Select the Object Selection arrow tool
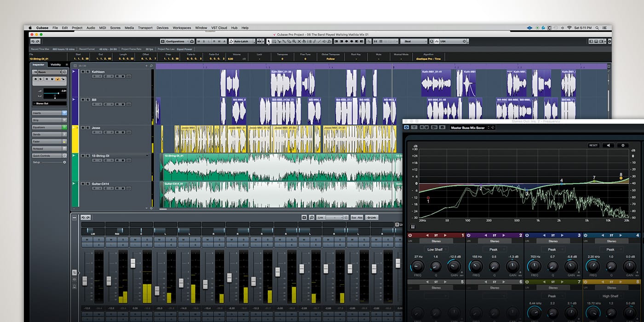 269,41
